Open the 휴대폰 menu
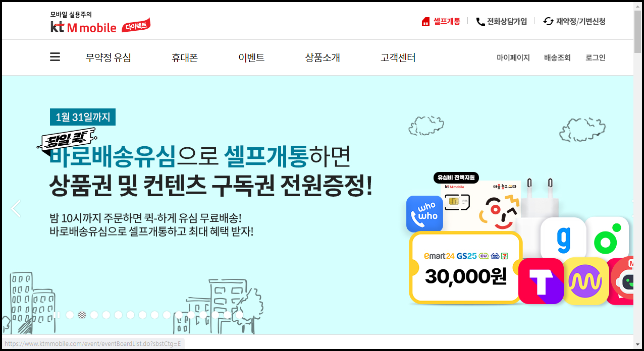Screen dimensions: 644x351 tap(185, 57)
